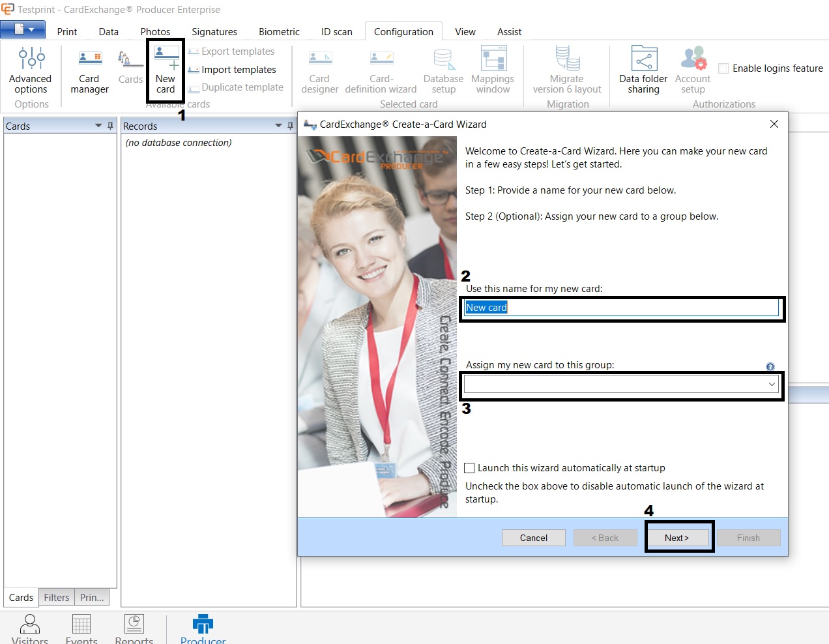Viewport: 829px width, 644px height.
Task: Select the Prin... bottom tab
Action: point(92,597)
